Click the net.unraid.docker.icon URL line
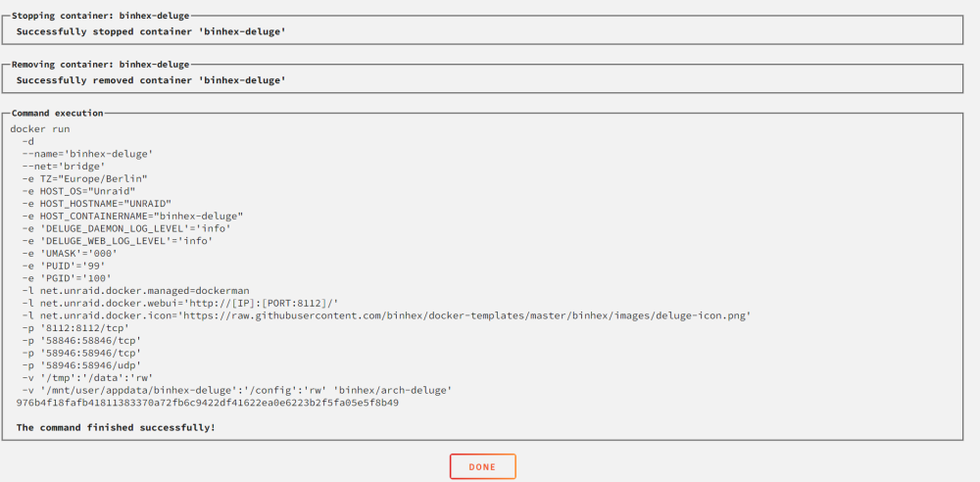 (386, 315)
